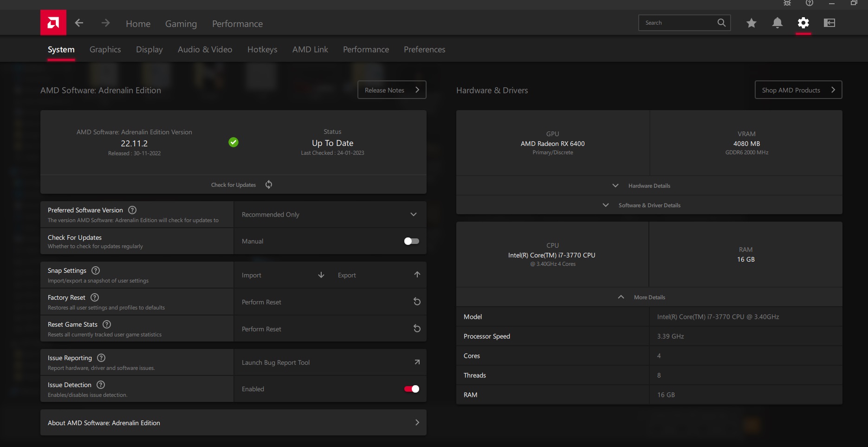Click help icon next to Issue Detection
The width and height of the screenshot is (868, 447).
101,385
